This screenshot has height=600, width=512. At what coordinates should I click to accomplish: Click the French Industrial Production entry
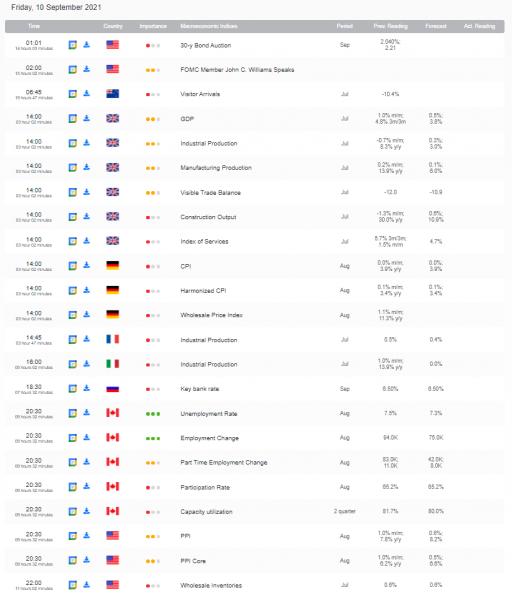(x=209, y=340)
